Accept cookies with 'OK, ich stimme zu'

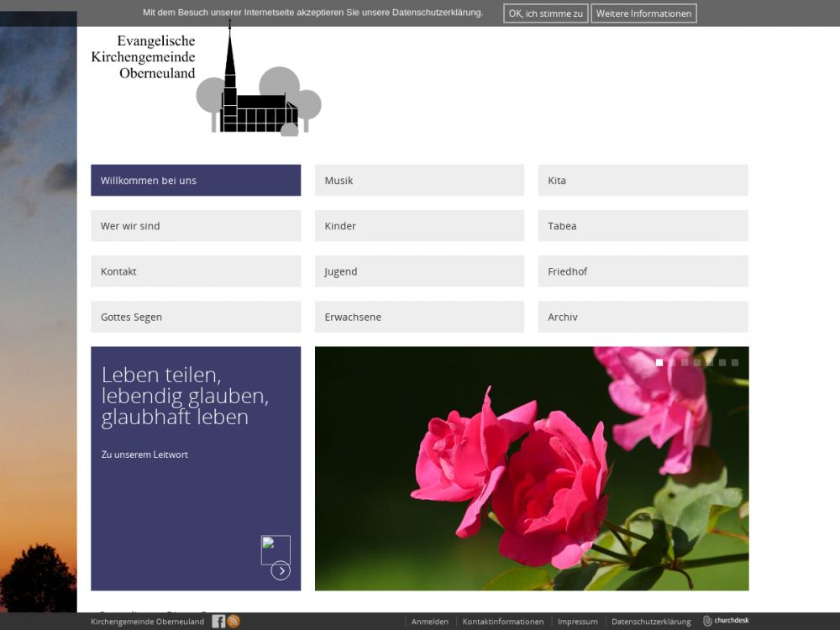(545, 13)
